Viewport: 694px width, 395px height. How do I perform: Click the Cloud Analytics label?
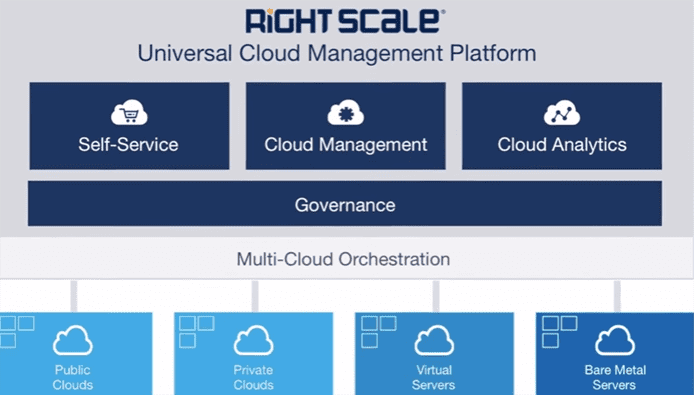(x=562, y=145)
